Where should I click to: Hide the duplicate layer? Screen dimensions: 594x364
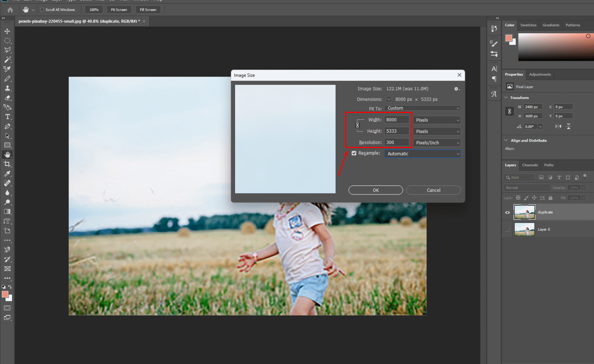click(x=507, y=212)
